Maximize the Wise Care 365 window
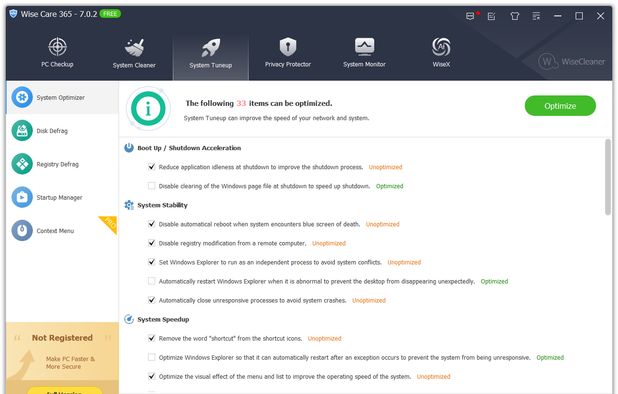 coord(579,16)
